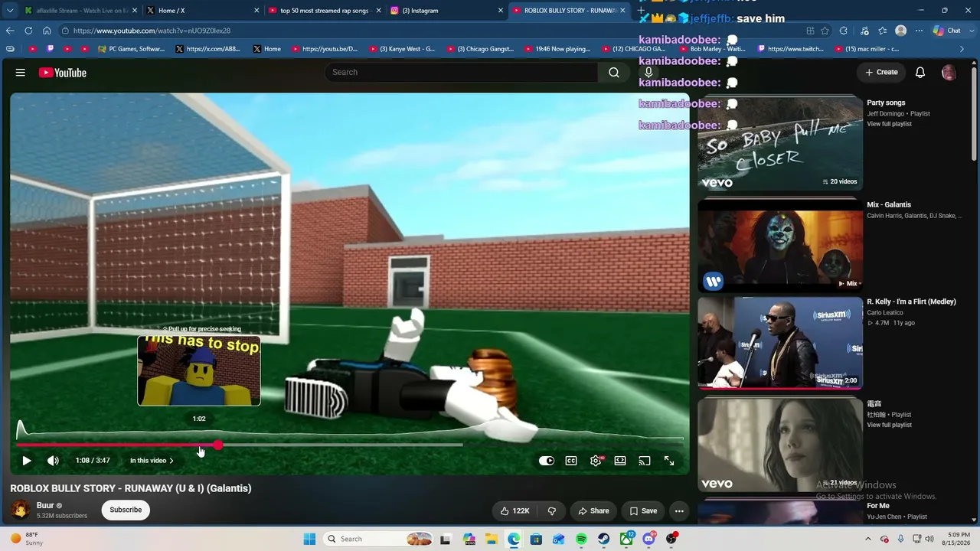The width and height of the screenshot is (980, 551).
Task: Enter fullscreen mode
Action: click(x=669, y=461)
